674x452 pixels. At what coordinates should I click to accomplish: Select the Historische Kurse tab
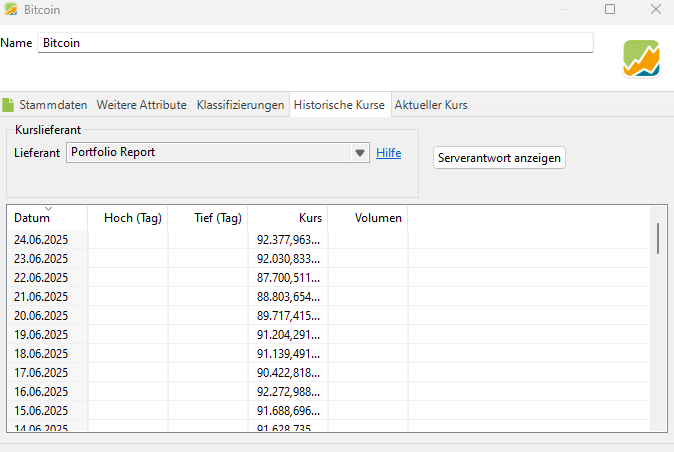tap(339, 105)
